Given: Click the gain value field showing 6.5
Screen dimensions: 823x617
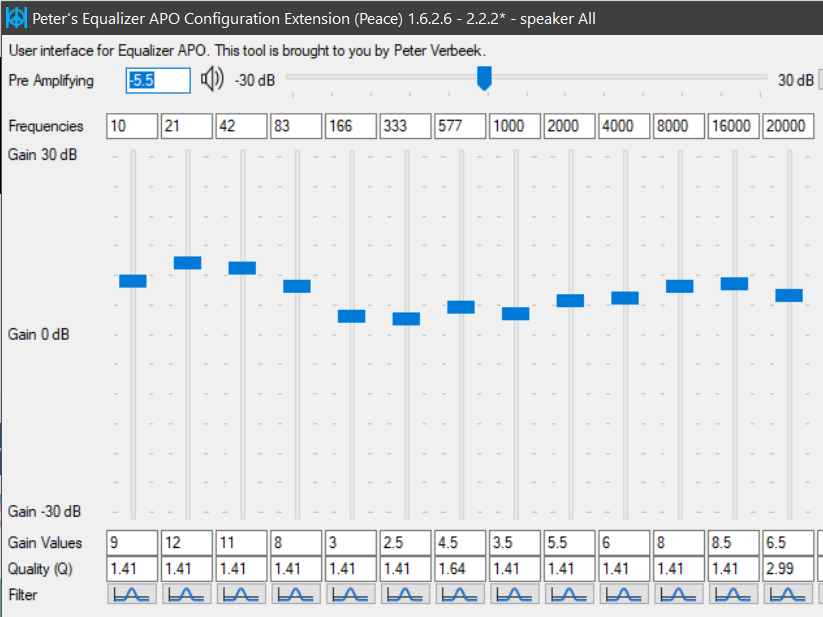Looking at the screenshot, I should coord(787,542).
